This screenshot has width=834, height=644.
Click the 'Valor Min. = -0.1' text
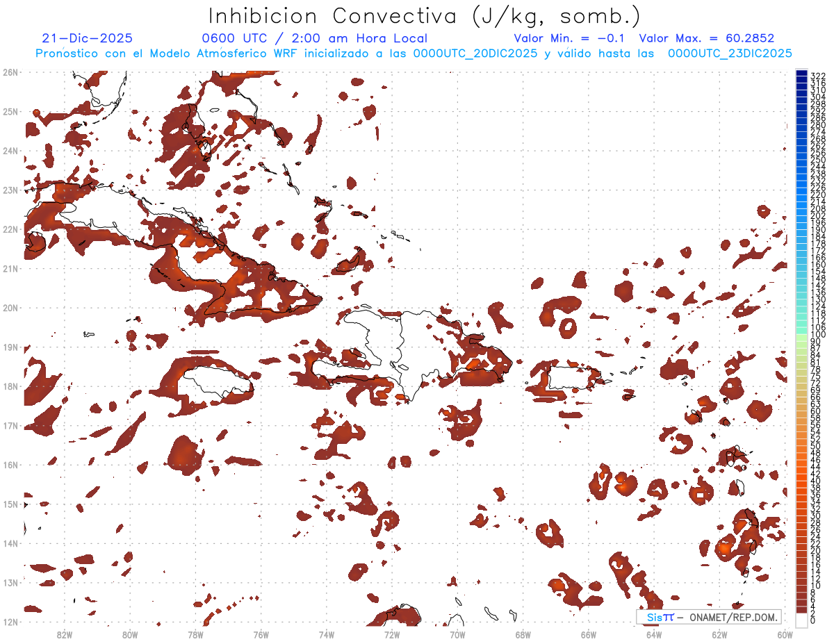(x=570, y=39)
